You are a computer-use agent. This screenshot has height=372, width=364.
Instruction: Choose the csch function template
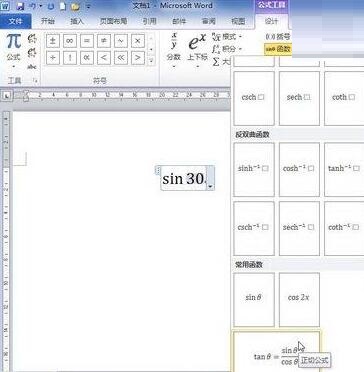point(254,98)
